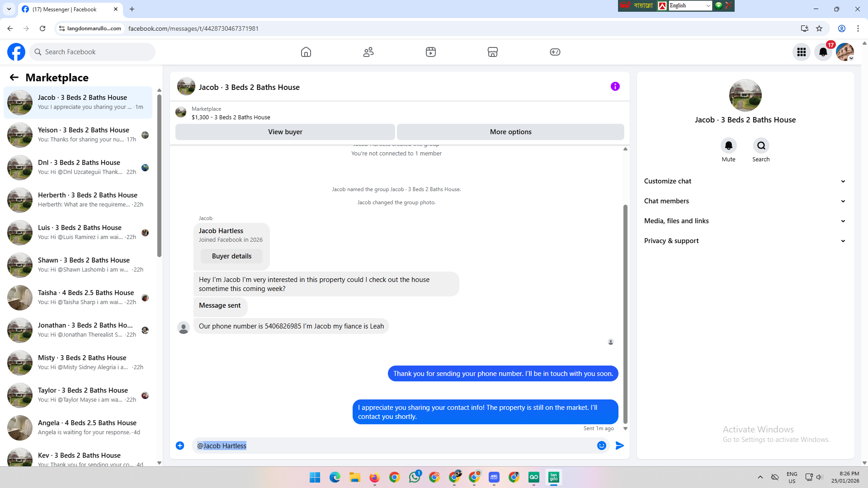Expand the Customize chat section

tap(745, 181)
